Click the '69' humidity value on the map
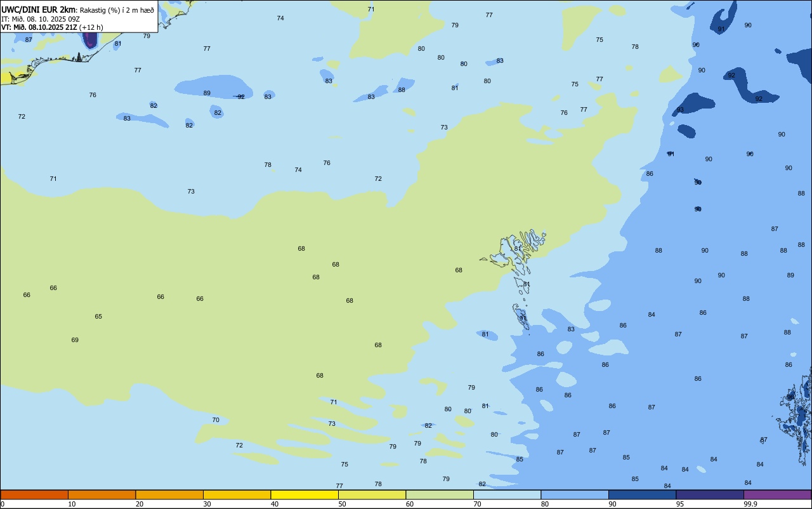Viewport: 812px width, 509px height. coord(75,340)
